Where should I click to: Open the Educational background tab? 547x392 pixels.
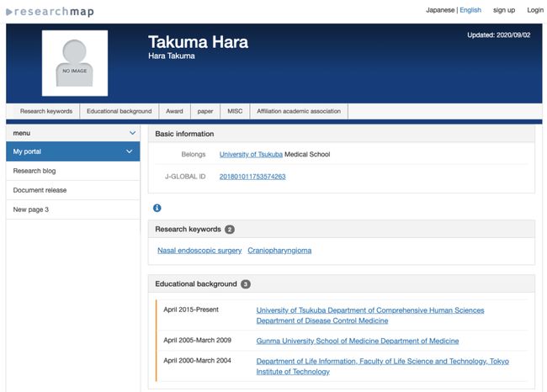point(119,111)
